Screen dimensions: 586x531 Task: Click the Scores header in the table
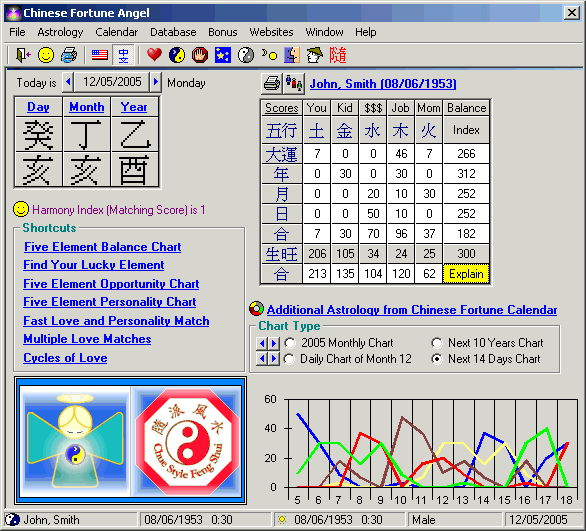coord(281,108)
